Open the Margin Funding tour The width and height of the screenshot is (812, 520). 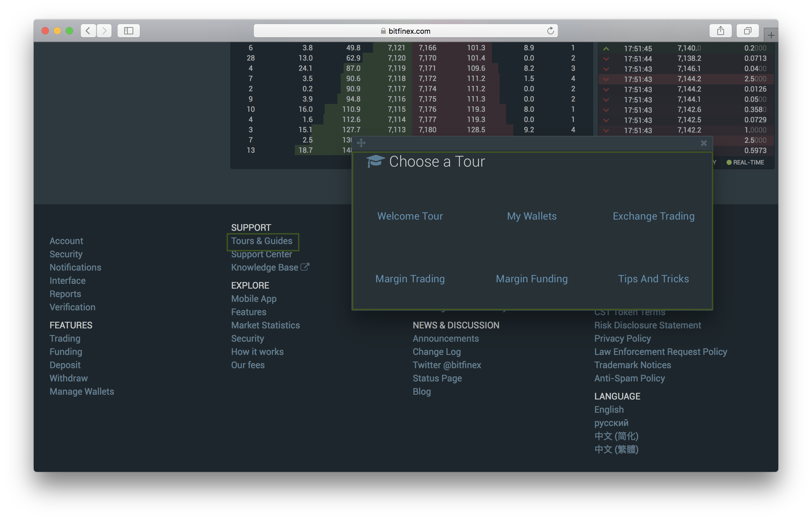click(531, 278)
